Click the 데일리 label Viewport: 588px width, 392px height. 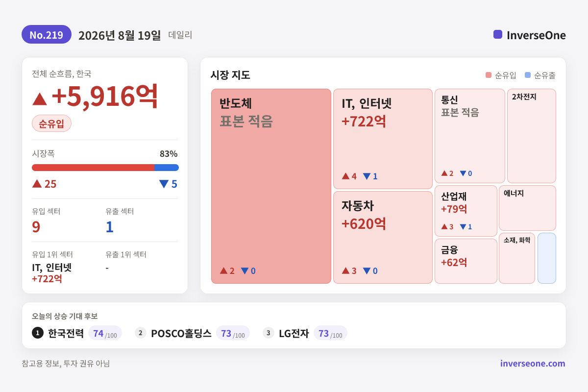[x=180, y=35]
